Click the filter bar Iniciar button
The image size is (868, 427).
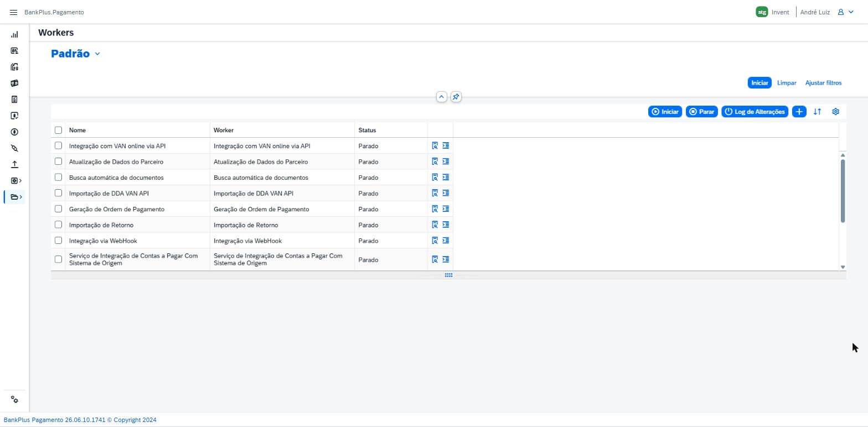pos(759,83)
